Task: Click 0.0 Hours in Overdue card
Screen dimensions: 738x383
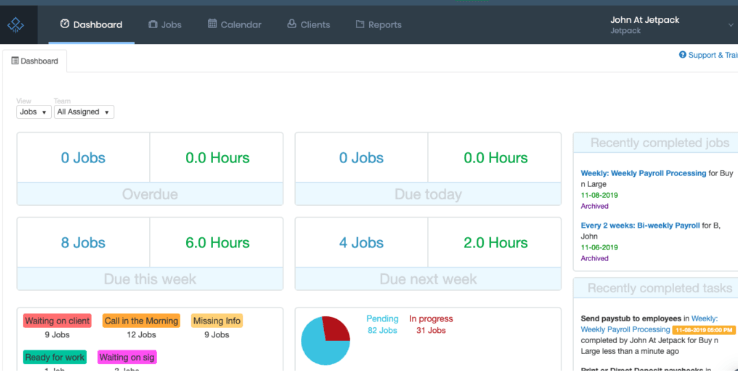Action: (x=217, y=158)
